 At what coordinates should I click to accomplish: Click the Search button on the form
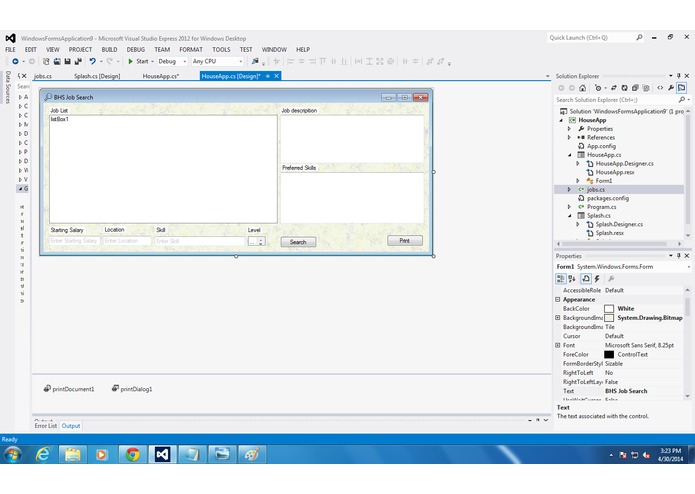click(298, 242)
